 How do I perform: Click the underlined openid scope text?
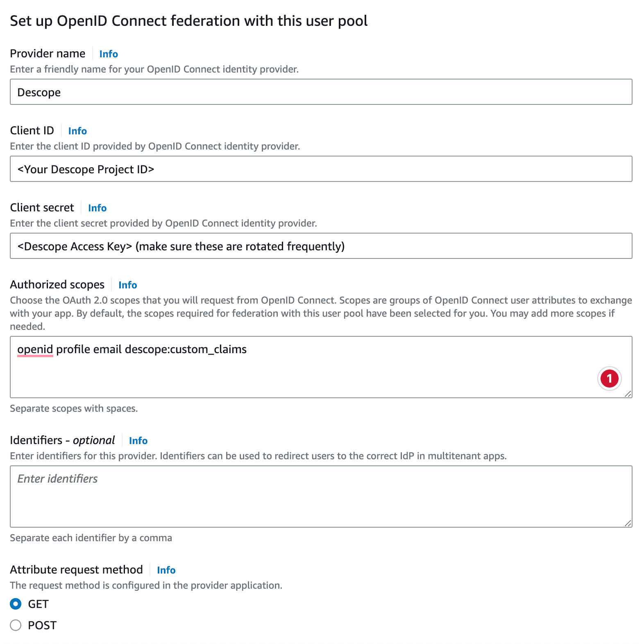(35, 349)
